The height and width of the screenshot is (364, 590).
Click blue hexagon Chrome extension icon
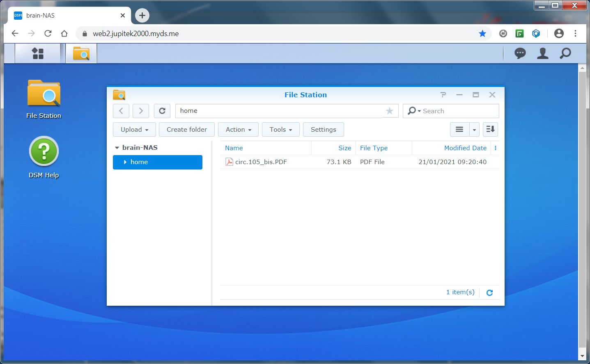coord(536,34)
